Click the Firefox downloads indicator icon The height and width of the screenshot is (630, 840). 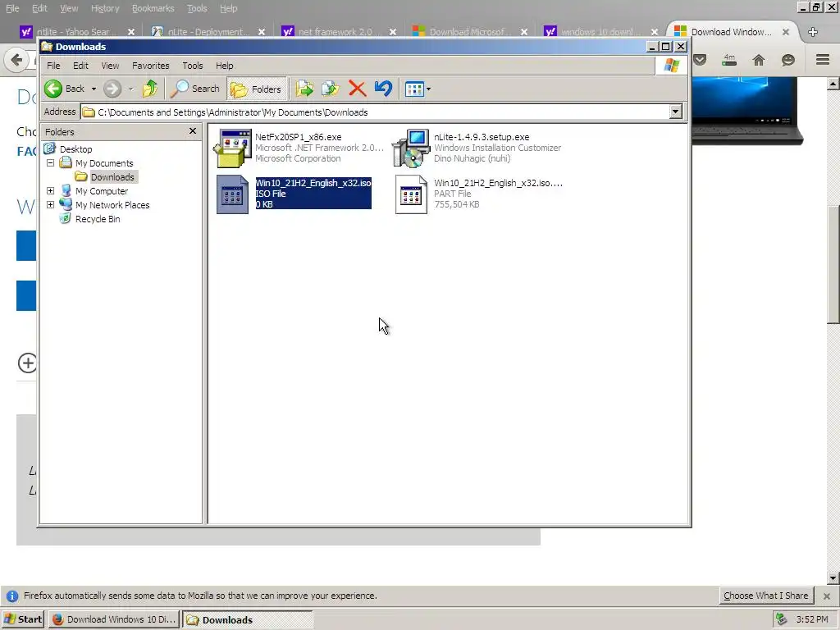(x=729, y=59)
